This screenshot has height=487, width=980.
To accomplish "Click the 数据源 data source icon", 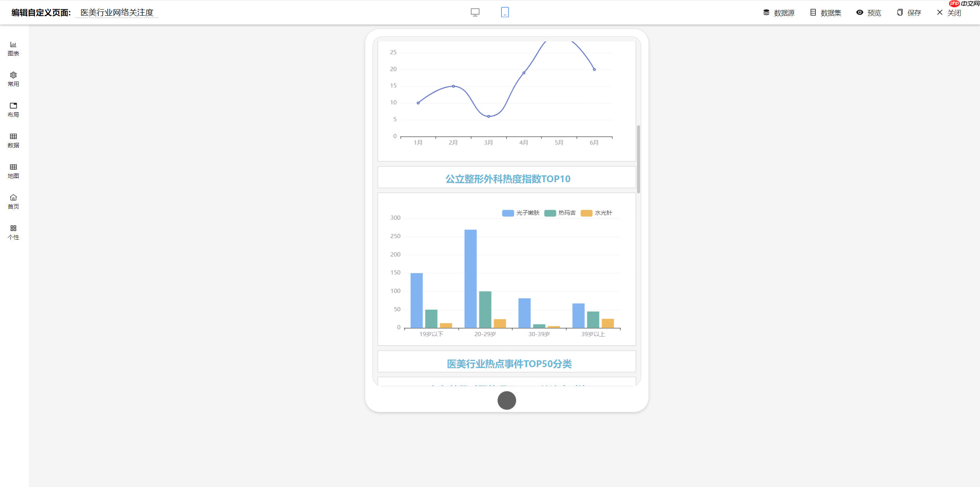I will click(778, 12).
